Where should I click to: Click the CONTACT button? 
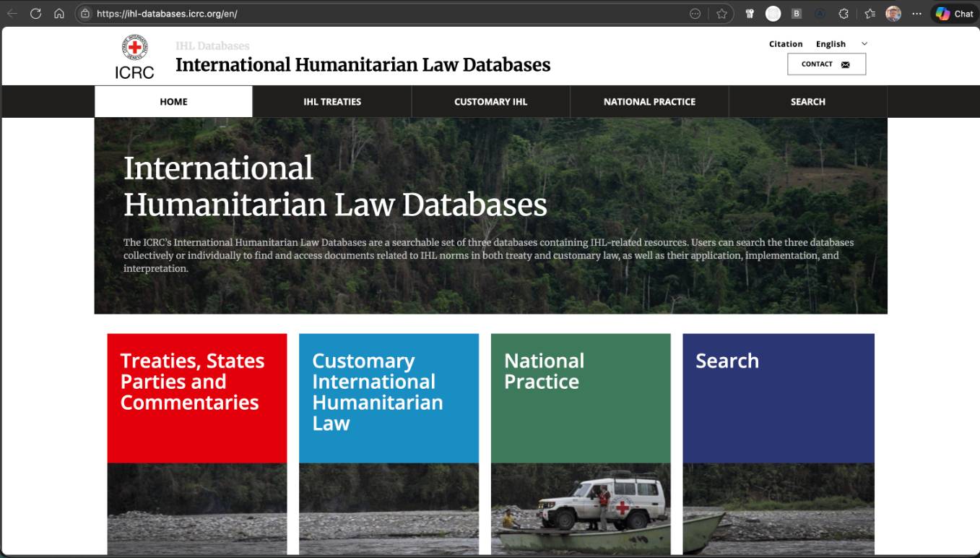pyautogui.click(x=826, y=64)
